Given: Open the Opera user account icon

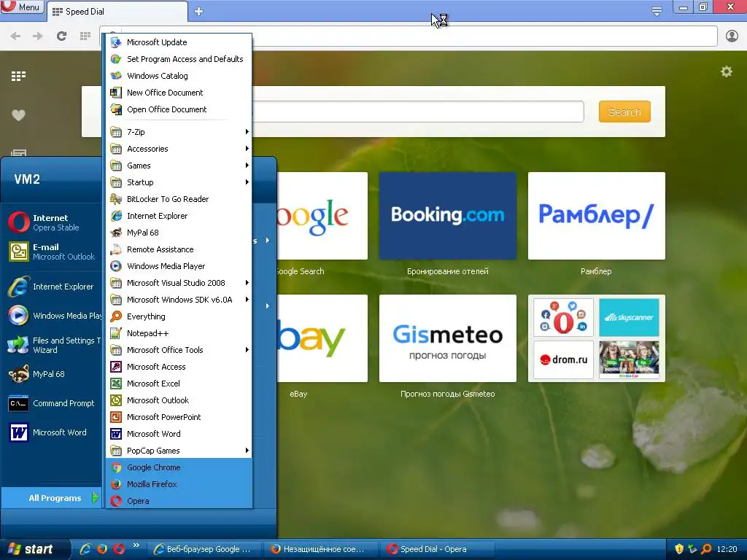Looking at the screenshot, I should (732, 36).
